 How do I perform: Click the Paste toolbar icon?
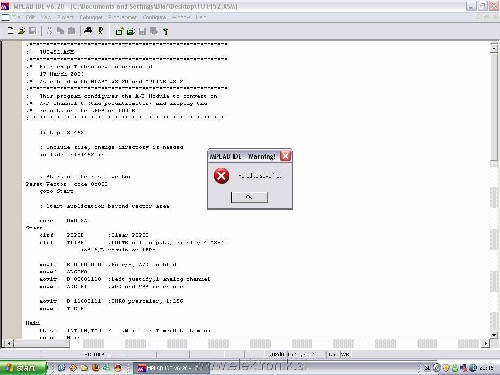point(71,31)
